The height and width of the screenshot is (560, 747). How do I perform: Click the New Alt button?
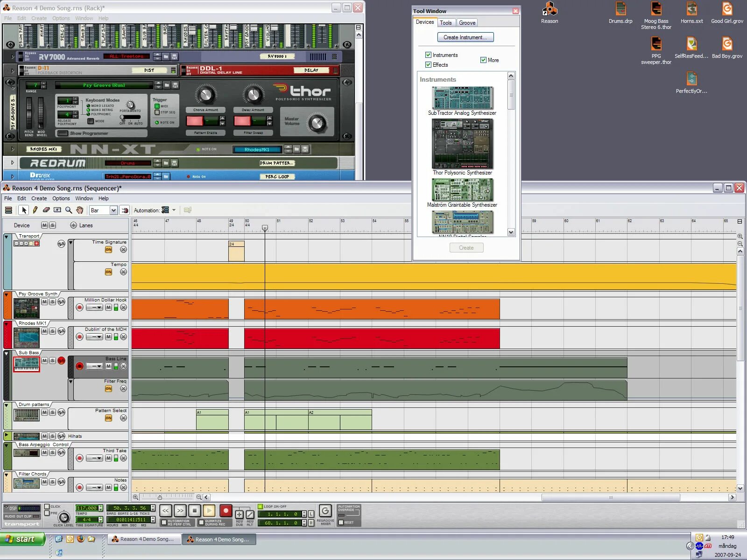click(250, 515)
